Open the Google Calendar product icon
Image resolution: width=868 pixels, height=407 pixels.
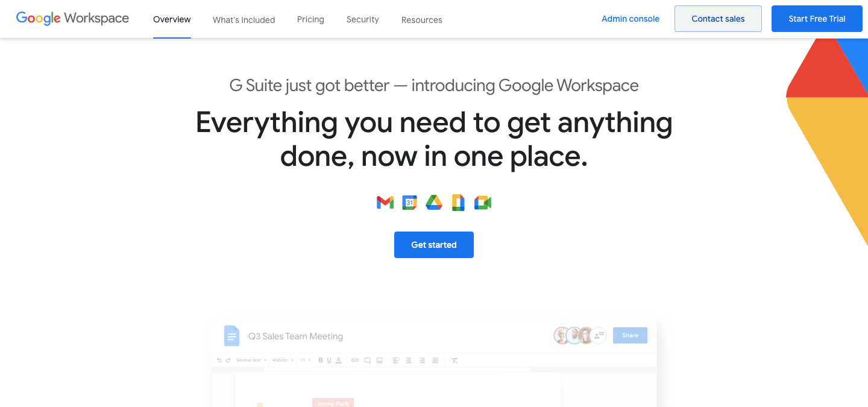(x=410, y=203)
